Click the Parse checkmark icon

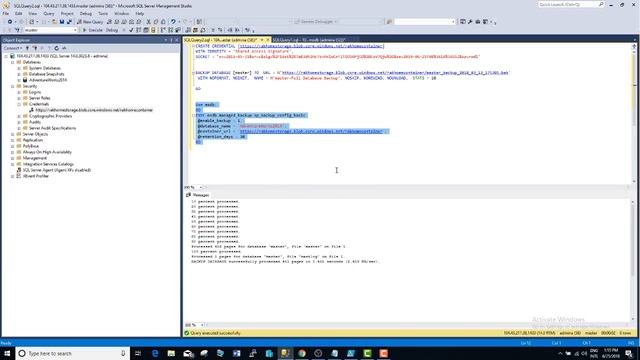coord(131,30)
